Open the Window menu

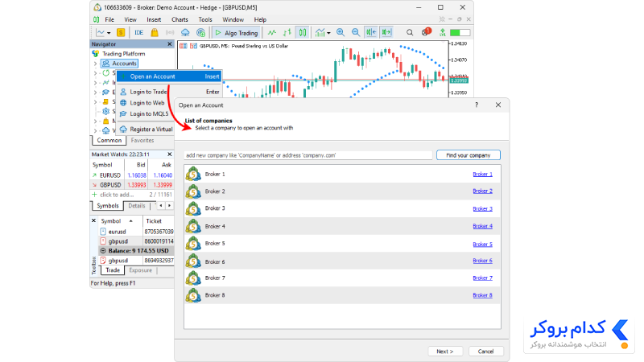coord(233,19)
